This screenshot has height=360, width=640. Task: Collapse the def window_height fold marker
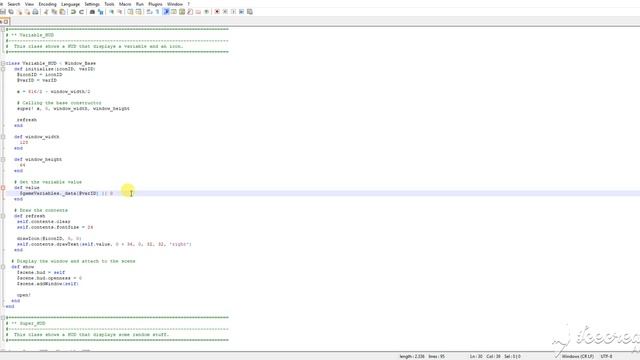(x=3, y=159)
